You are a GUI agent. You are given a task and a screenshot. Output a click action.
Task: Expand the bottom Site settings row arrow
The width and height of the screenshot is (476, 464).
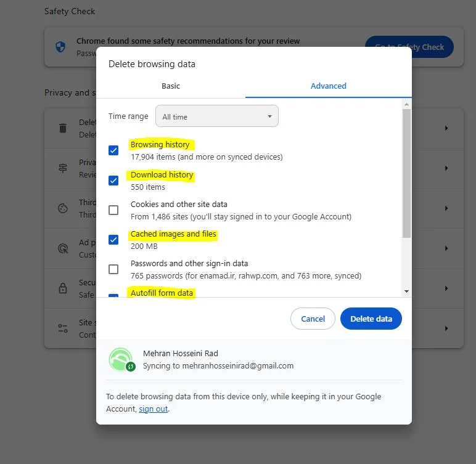click(x=446, y=328)
